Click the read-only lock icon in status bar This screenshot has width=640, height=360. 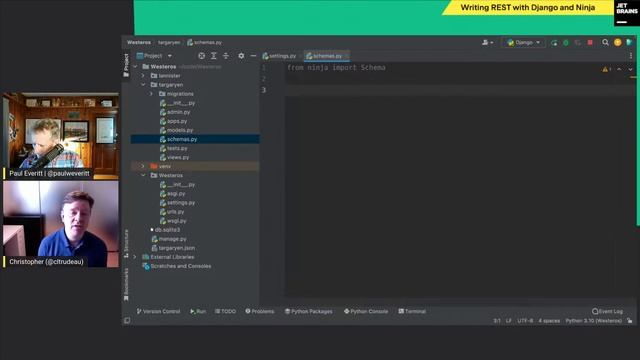[630, 321]
